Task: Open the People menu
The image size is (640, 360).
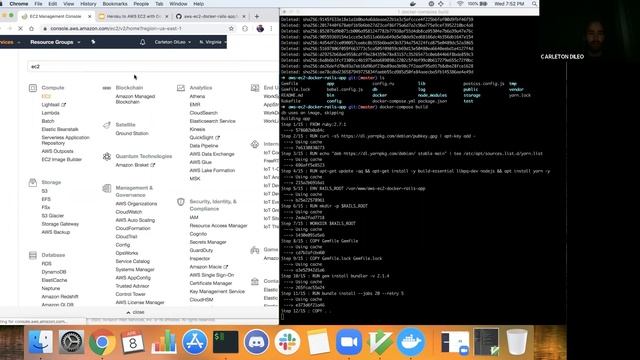Action: click(141, 4)
